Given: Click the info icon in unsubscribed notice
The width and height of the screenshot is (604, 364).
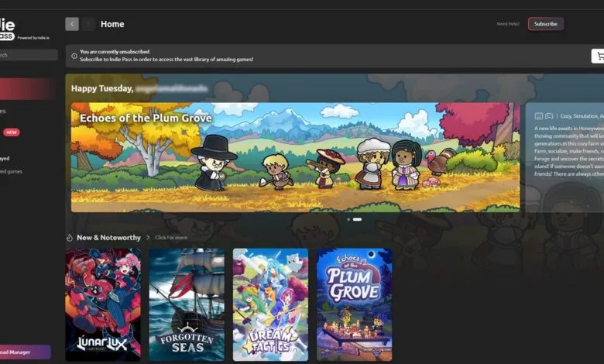Looking at the screenshot, I should coord(74,56).
